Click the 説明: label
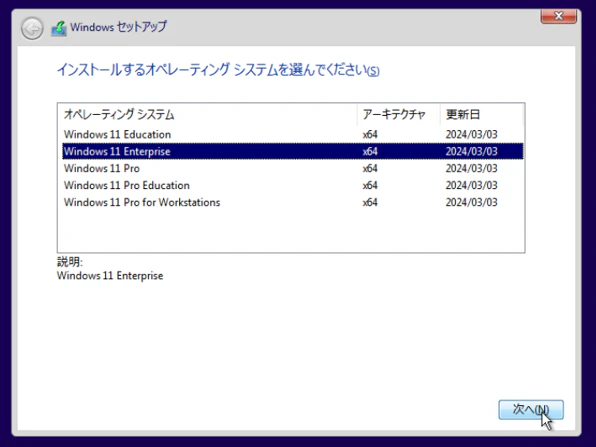The image size is (596, 447). pyautogui.click(x=70, y=262)
